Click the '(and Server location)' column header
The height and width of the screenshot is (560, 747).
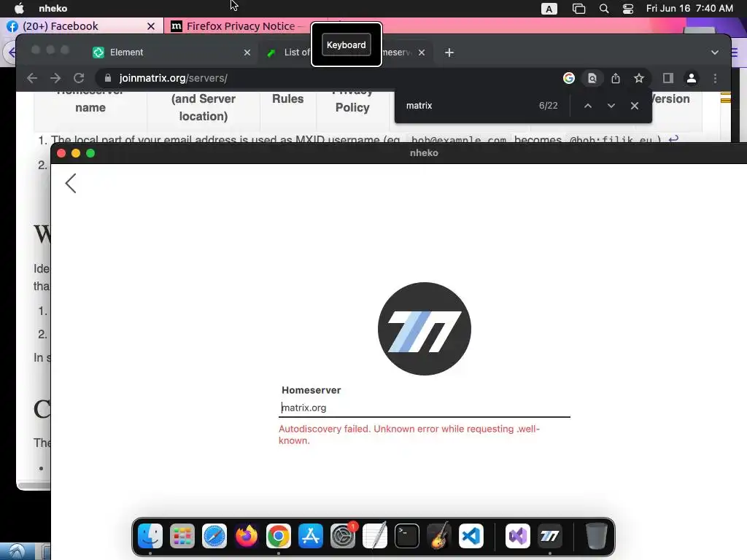point(204,108)
